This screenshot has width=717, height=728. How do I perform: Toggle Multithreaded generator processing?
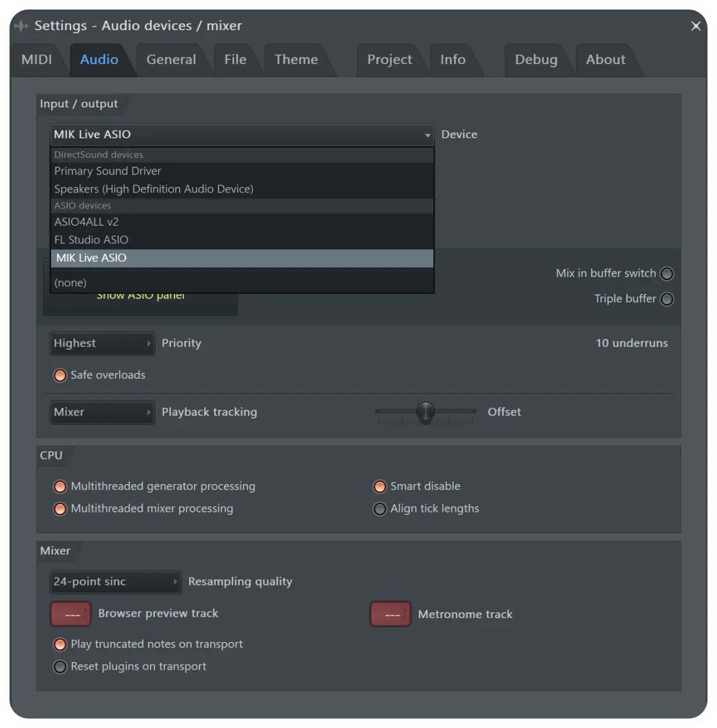pyautogui.click(x=60, y=487)
